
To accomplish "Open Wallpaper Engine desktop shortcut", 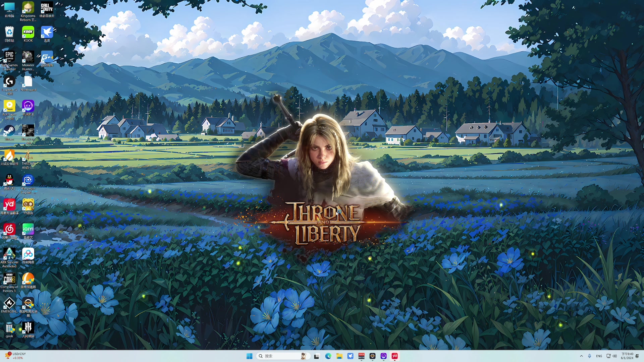I will click(28, 181).
